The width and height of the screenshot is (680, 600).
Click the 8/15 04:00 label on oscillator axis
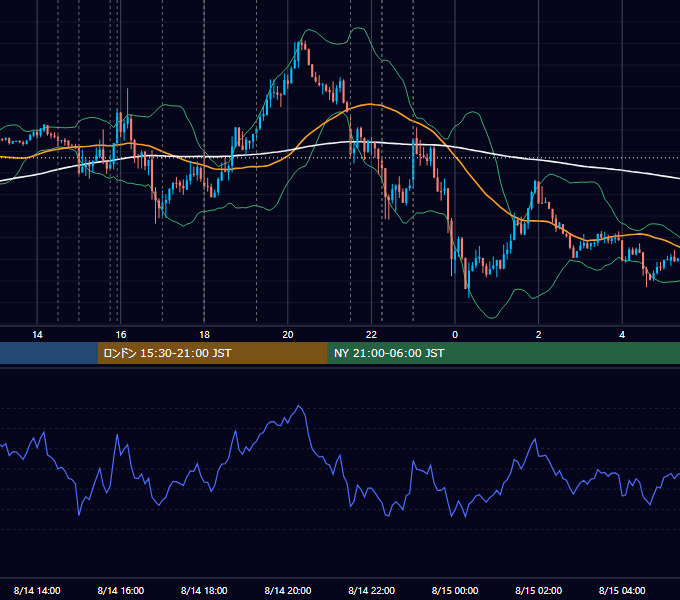(622, 590)
